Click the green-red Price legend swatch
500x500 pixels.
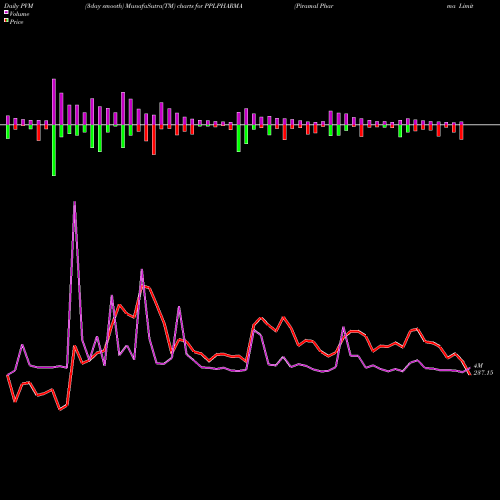(x=6, y=21)
